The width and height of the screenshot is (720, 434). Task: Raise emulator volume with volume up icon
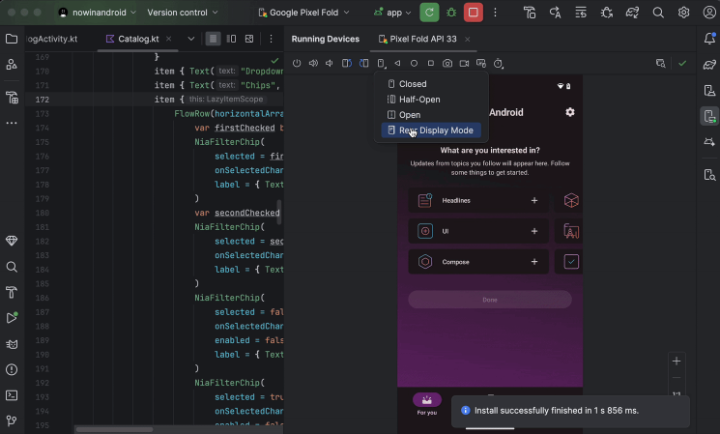[x=313, y=63]
